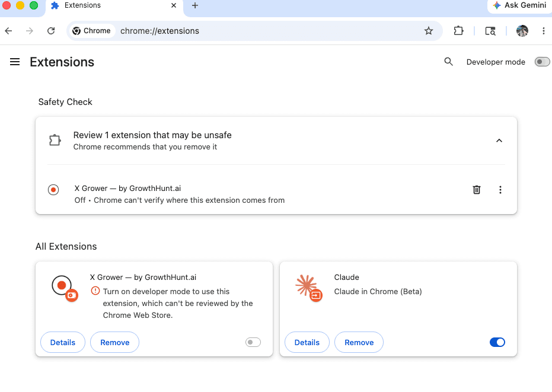Click the Chrome site info chip
The width and height of the screenshot is (552, 392).
click(91, 31)
